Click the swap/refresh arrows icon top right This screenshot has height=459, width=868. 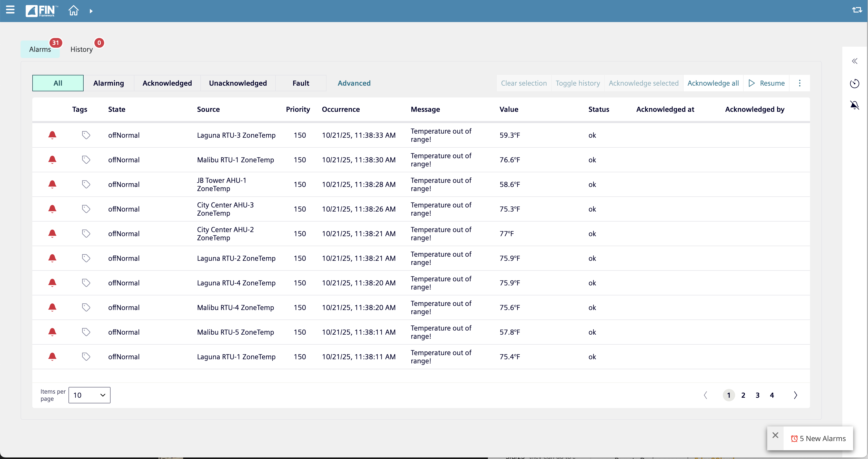coord(857,10)
